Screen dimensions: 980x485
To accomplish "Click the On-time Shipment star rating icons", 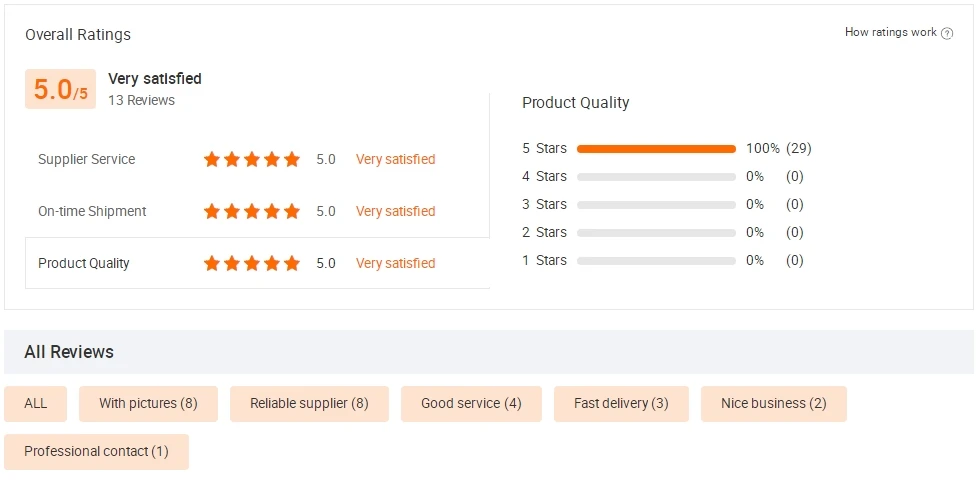I will pos(252,211).
